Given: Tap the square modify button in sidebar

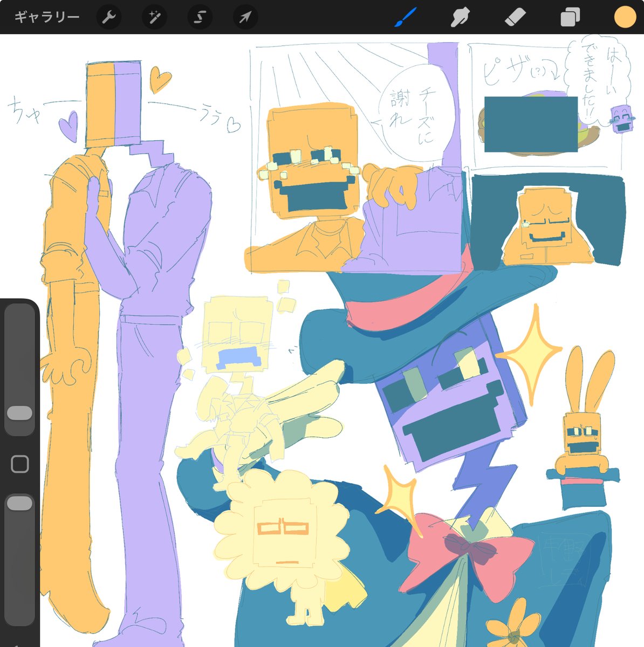Looking at the screenshot, I should point(20,464).
